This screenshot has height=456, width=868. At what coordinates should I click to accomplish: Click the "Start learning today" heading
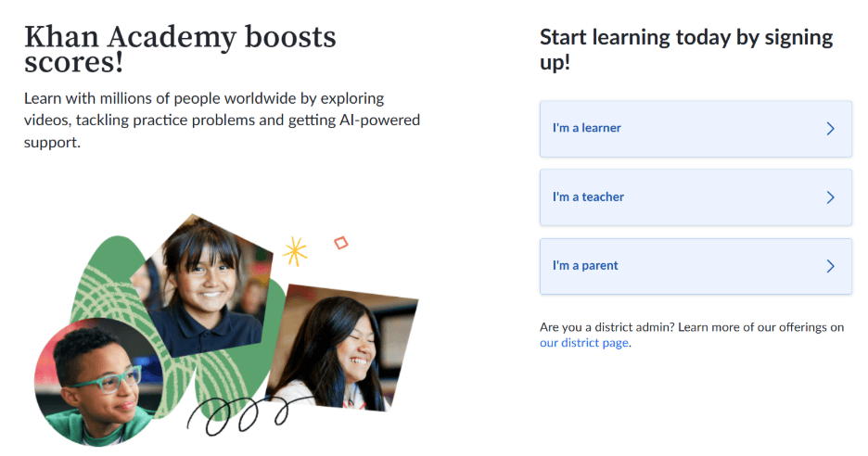tap(686, 50)
